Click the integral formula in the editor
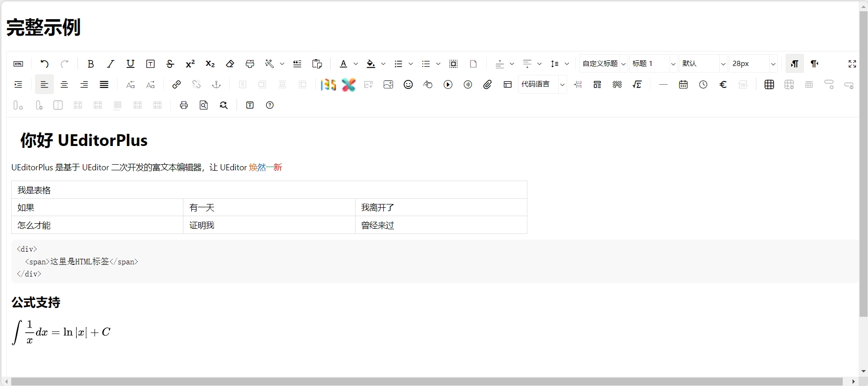Viewport: 868px width, 386px height. [x=61, y=332]
